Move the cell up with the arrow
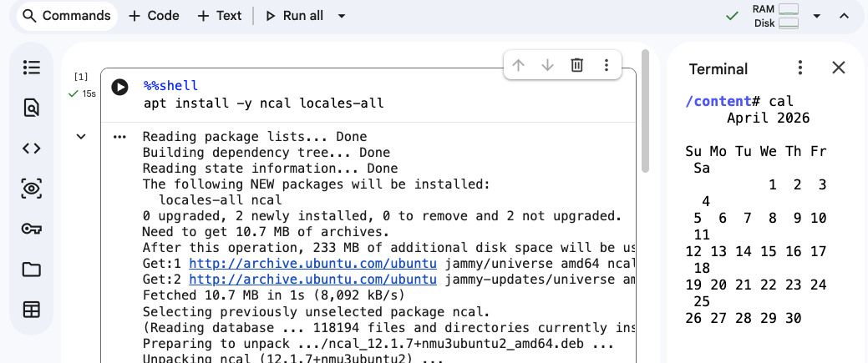Image resolution: width=868 pixels, height=363 pixels. tap(518, 65)
